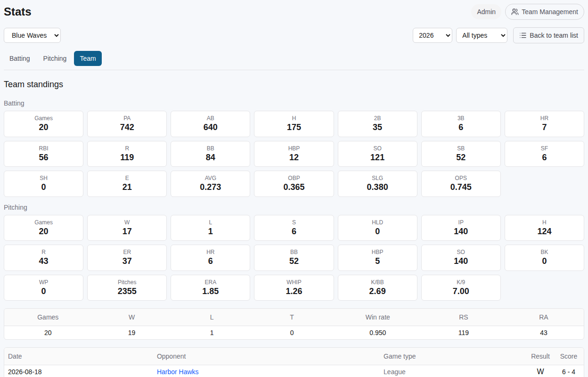Click the date 2026-08-18 in game list
Viewport: 588px width, 377px height.
click(x=25, y=372)
